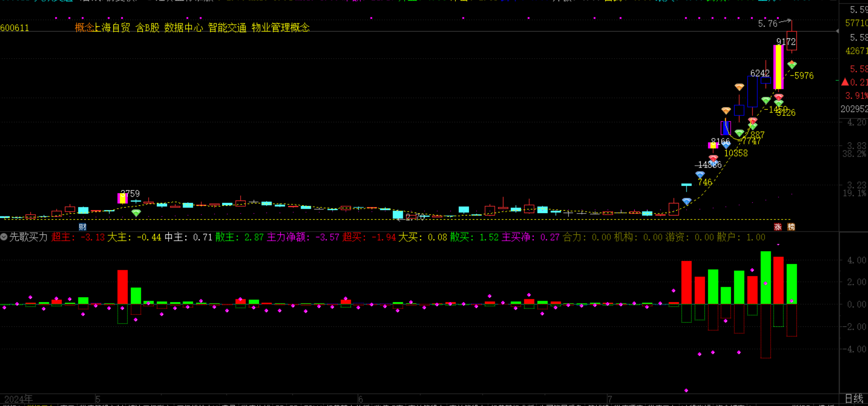
Task: Click the 超买 value -1.94
Action: tap(384, 238)
